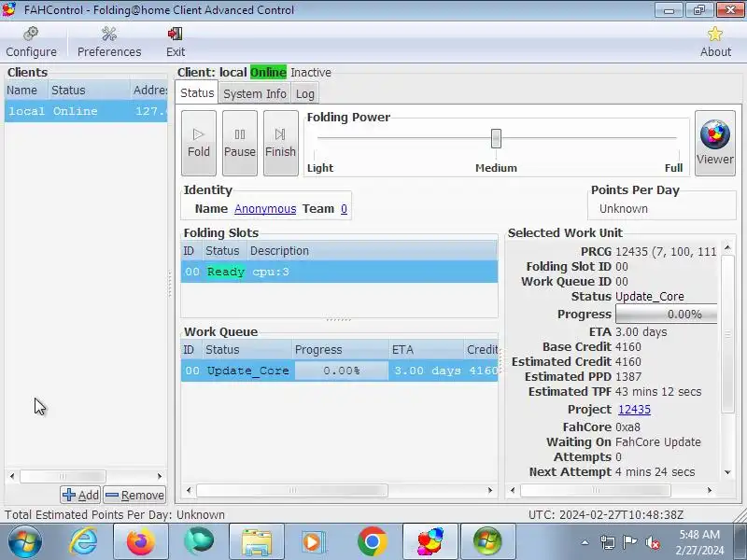Open the Configure dialog
This screenshot has width=747, height=560.
[x=31, y=42]
